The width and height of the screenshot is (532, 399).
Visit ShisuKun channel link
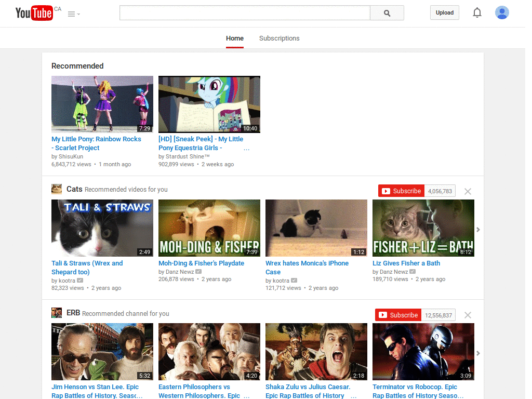pyautogui.click(x=71, y=156)
